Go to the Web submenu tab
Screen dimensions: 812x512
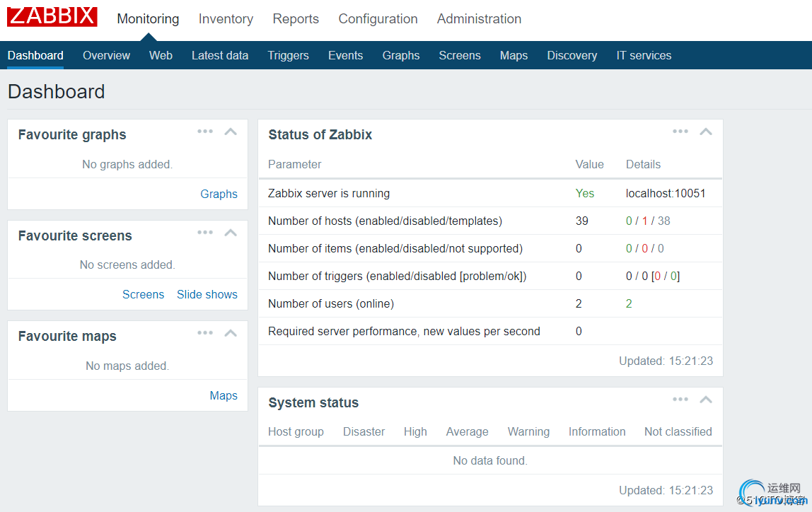pyautogui.click(x=161, y=55)
